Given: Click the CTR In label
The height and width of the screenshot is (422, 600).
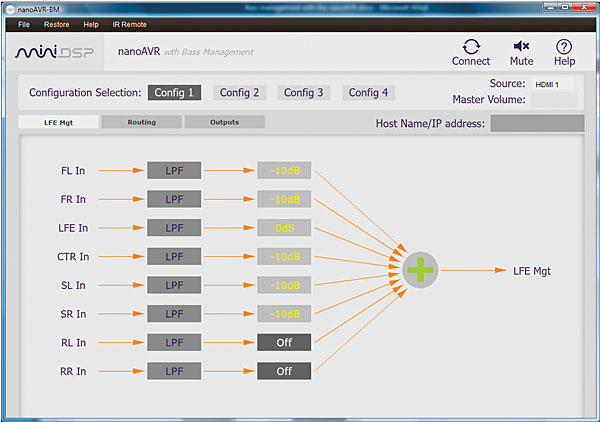Looking at the screenshot, I should pyautogui.click(x=73, y=257).
